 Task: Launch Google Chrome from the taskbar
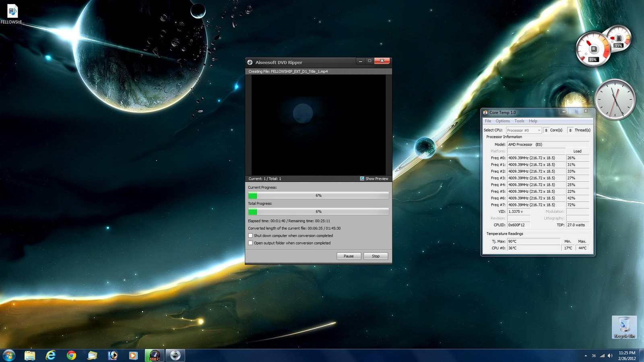click(x=72, y=355)
